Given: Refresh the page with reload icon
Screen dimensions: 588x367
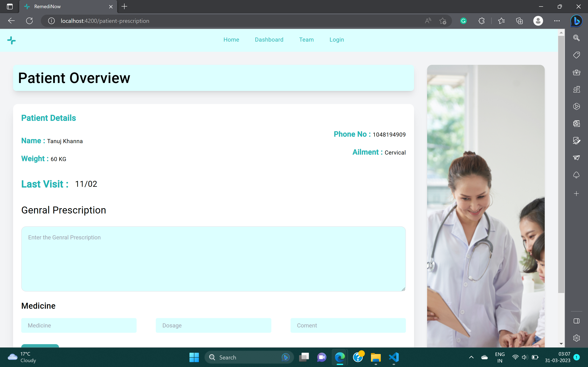Looking at the screenshot, I should (29, 21).
